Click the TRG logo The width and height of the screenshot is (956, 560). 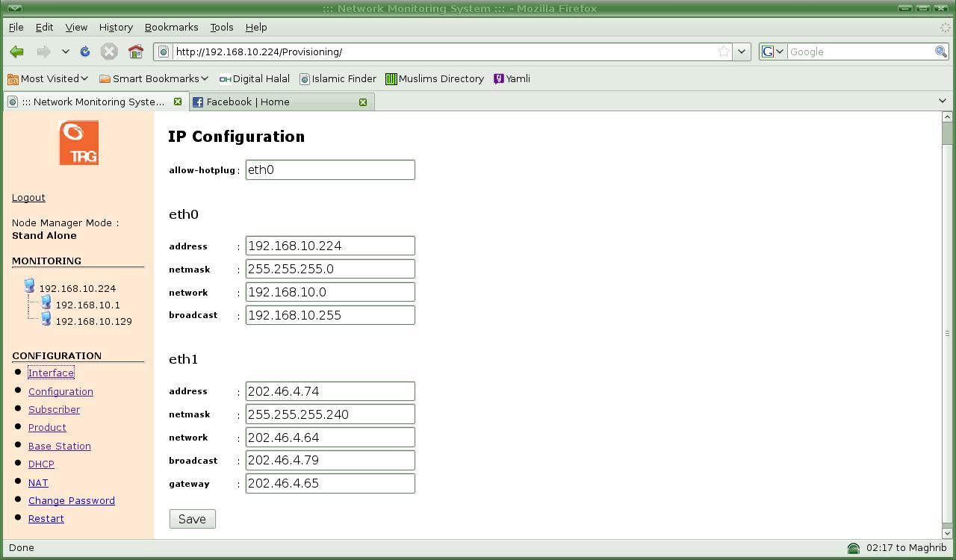(78, 143)
